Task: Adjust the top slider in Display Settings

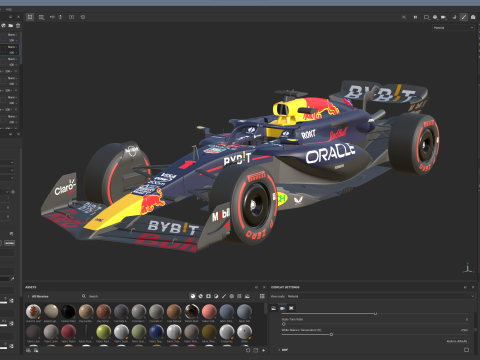Action: [x=375, y=313]
